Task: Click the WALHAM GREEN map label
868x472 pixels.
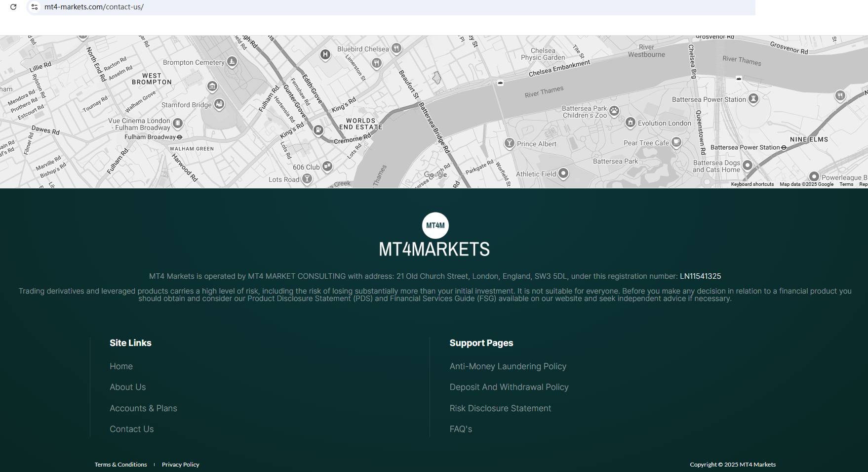Action: tap(192, 149)
